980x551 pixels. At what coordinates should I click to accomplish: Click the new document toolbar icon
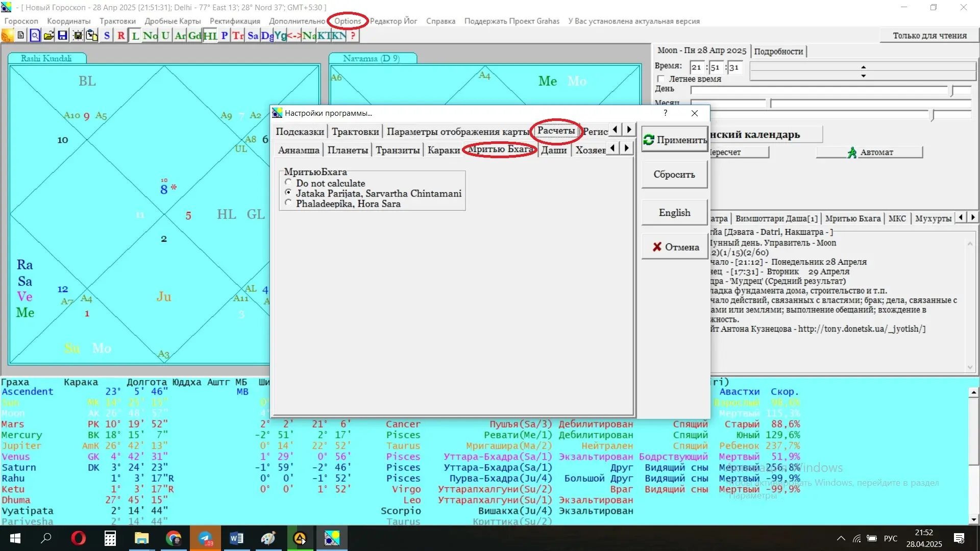[x=20, y=36]
